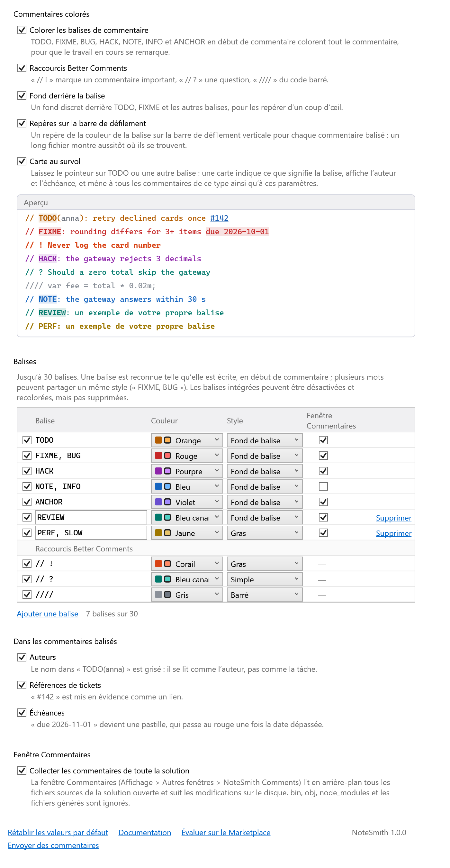Open the Simple style dropdown for // ?
This screenshot has width=450, height=868.
[x=265, y=579]
